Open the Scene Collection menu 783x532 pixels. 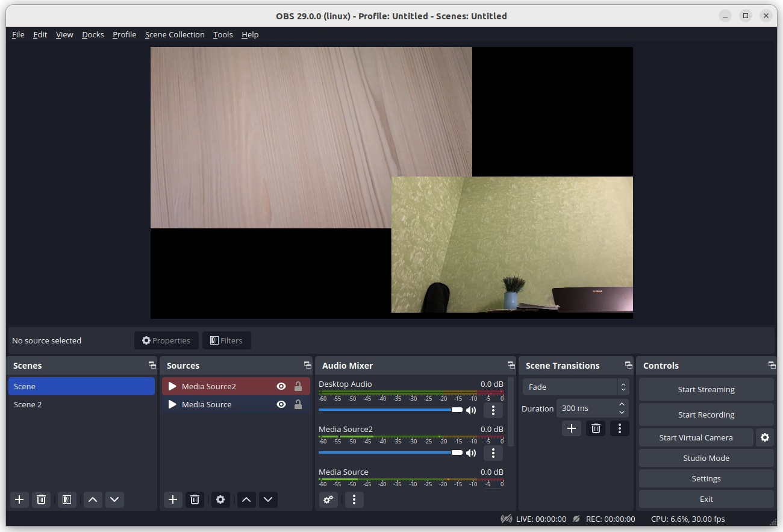(175, 34)
